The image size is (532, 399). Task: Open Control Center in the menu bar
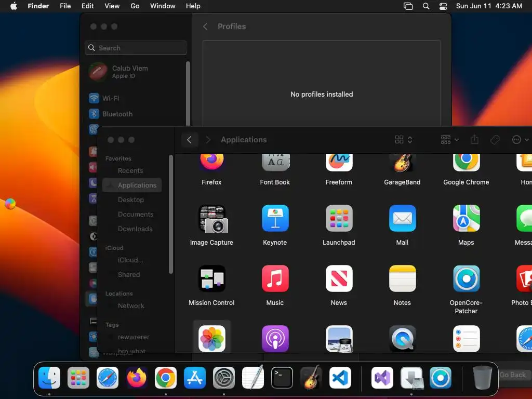[x=443, y=6]
